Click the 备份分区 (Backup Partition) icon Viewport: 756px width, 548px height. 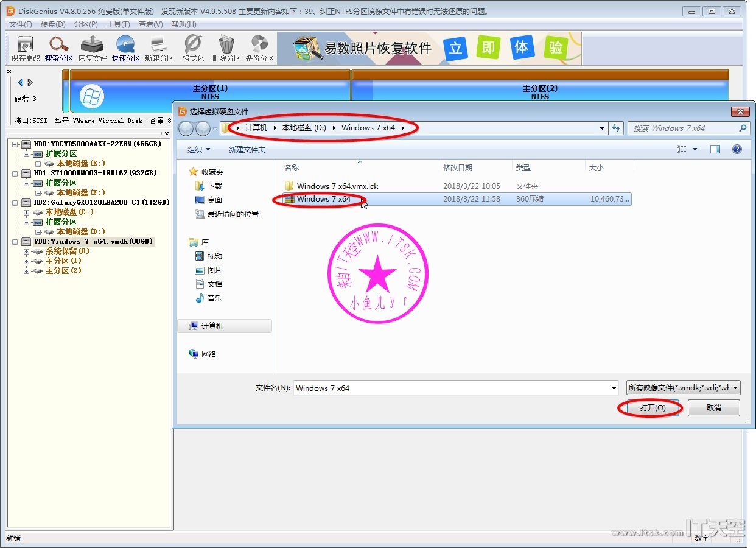pyautogui.click(x=260, y=49)
